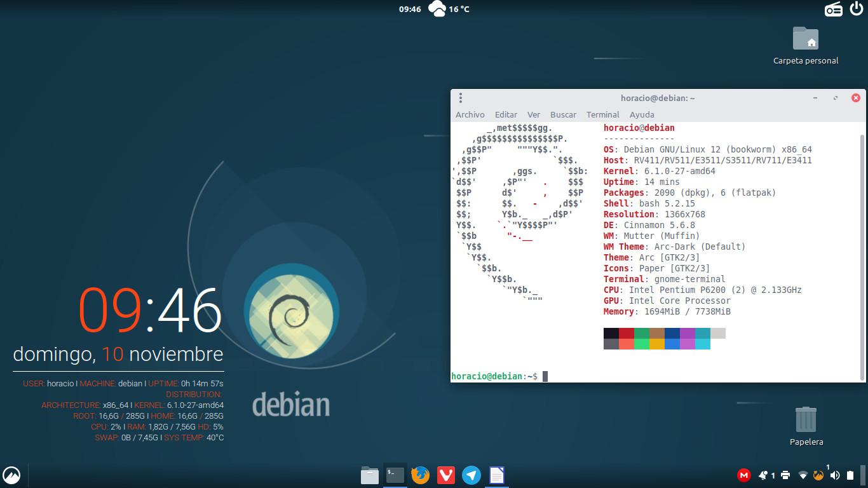Open the Wi-Fi network applet
This screenshot has width=868, height=488.
click(803, 475)
